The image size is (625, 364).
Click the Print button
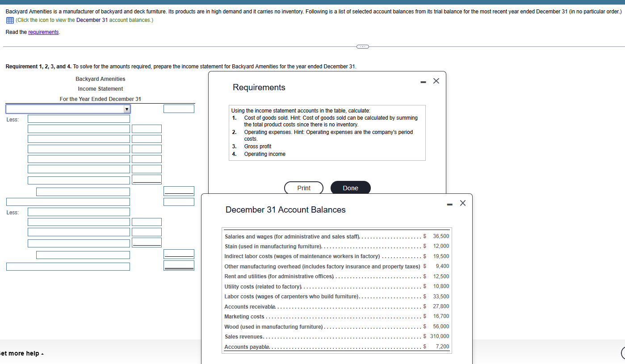click(x=304, y=188)
